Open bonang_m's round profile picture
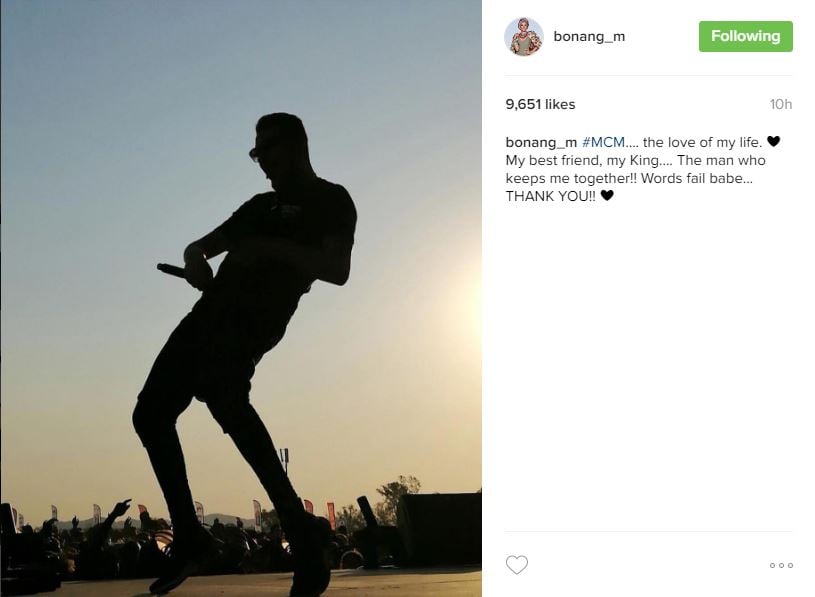Screen dimensions: 815x597 coord(524,36)
